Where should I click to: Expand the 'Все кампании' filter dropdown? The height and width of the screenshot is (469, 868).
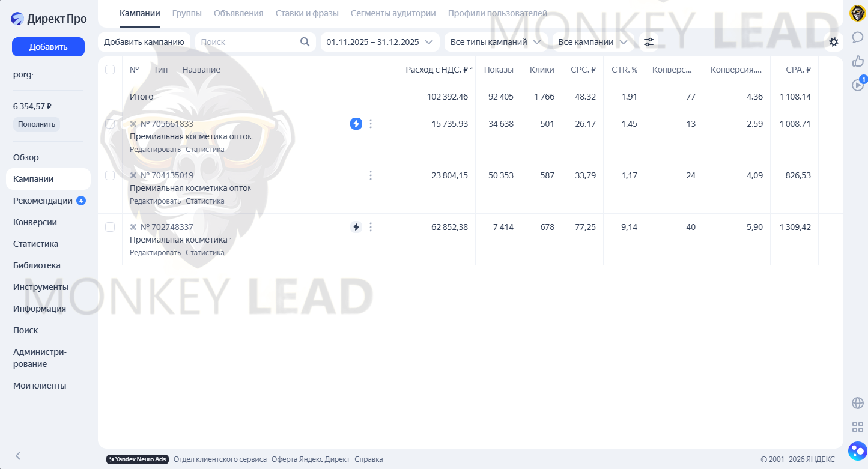click(592, 42)
